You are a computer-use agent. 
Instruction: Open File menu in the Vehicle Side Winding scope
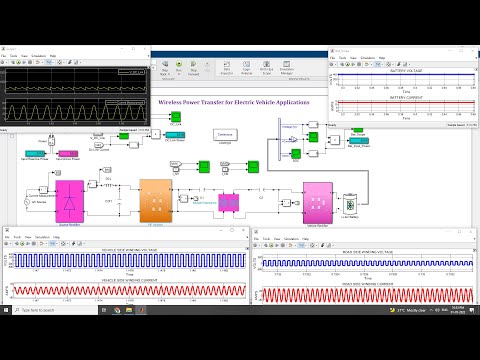pos(7,237)
